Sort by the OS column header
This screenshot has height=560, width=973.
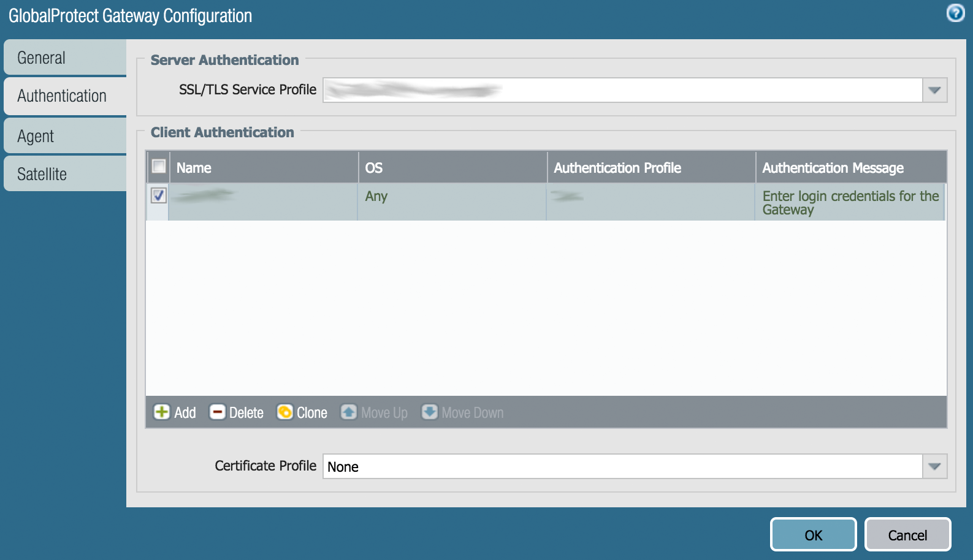pyautogui.click(x=452, y=167)
